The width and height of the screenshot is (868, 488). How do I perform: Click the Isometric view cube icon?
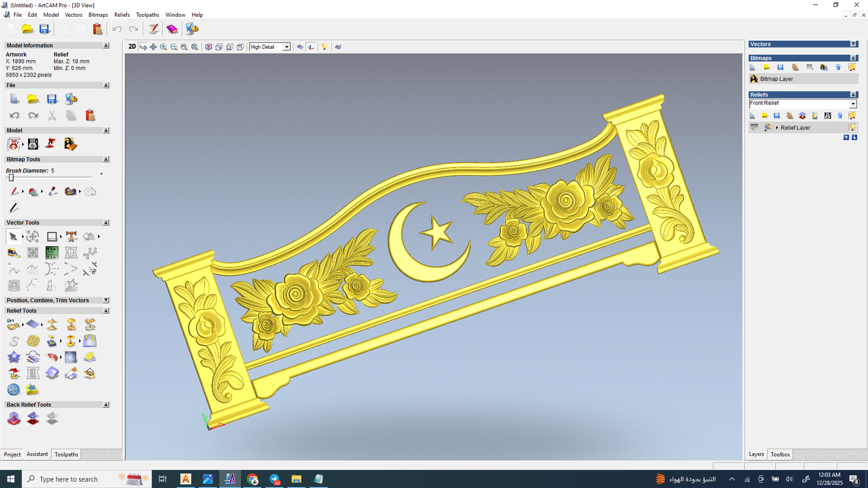[x=208, y=47]
